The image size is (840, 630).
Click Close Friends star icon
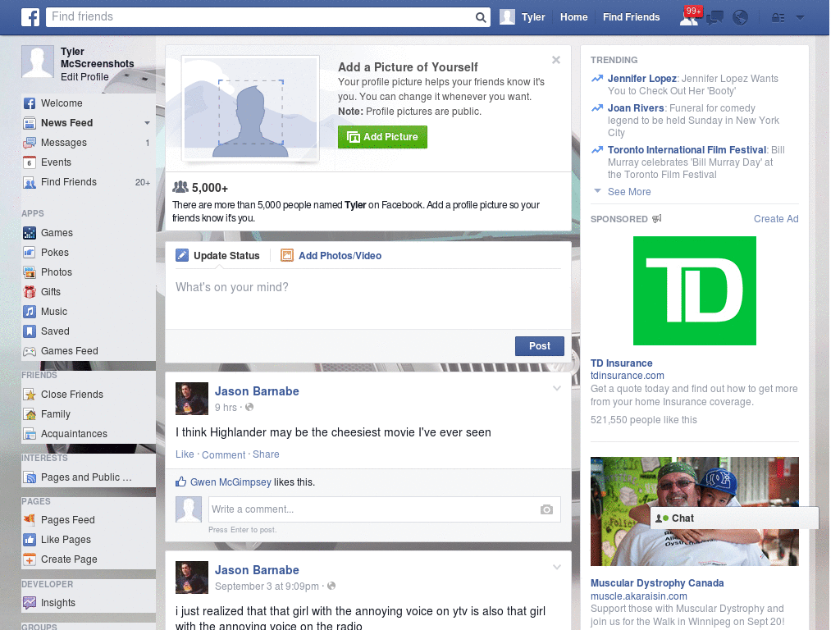tap(30, 395)
